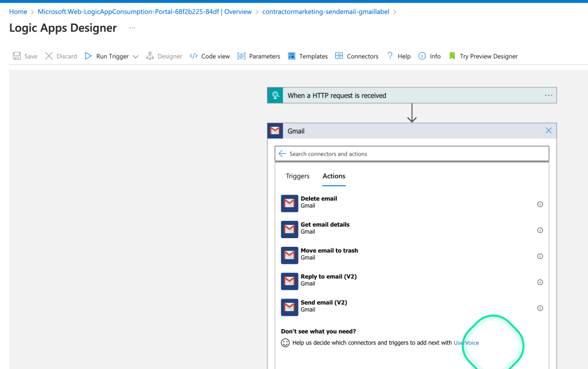Screen dimensions: 588x369
Task: Select the Actions tab
Action: pyautogui.click(x=334, y=176)
